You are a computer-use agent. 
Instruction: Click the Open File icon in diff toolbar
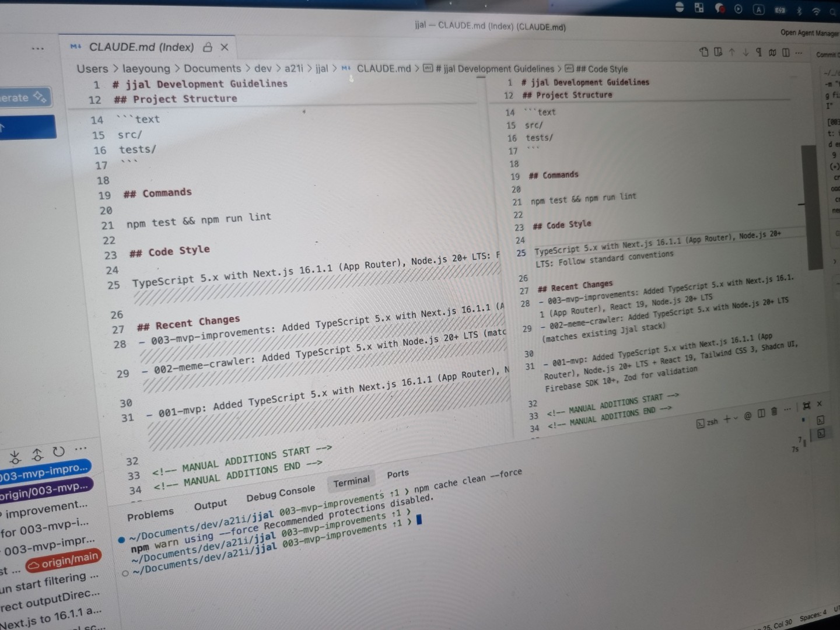[703, 52]
